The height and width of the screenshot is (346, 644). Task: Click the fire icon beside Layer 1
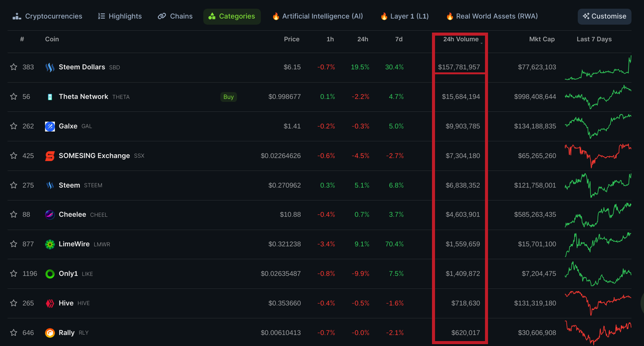pos(384,16)
